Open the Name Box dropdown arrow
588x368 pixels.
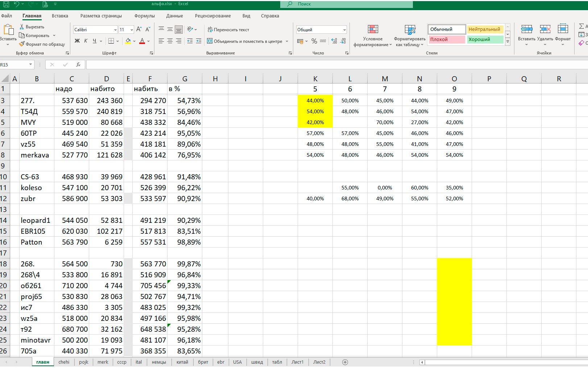click(x=30, y=65)
